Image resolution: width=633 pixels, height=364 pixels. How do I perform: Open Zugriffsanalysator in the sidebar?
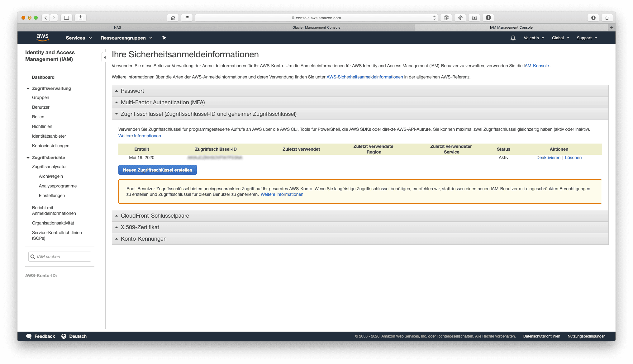click(x=50, y=167)
